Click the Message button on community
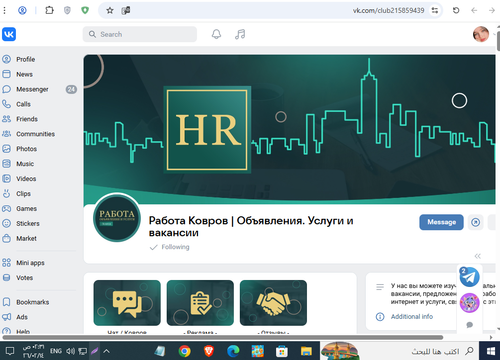The height and width of the screenshot is (360, 500). point(441,222)
